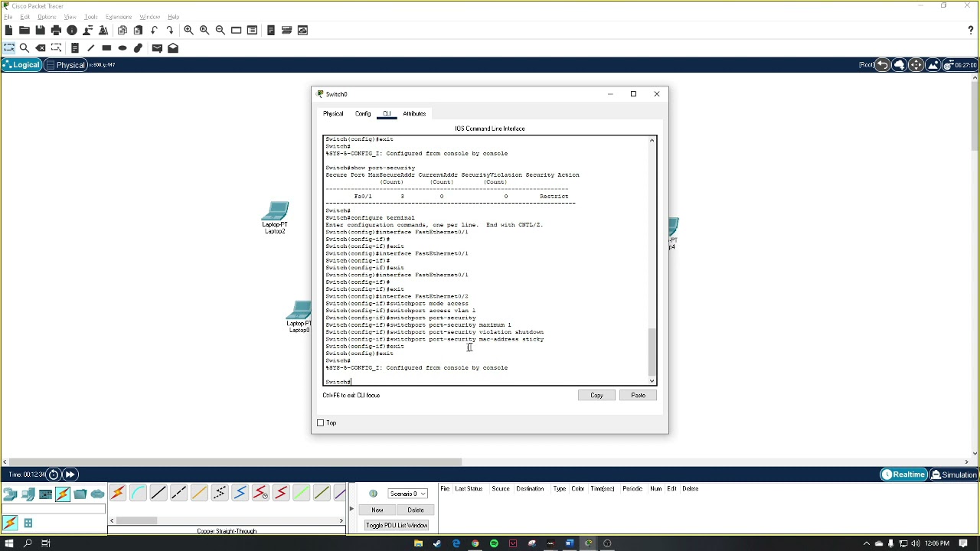Image resolution: width=980 pixels, height=551 pixels.
Task: Open the Options menu
Action: tap(47, 17)
